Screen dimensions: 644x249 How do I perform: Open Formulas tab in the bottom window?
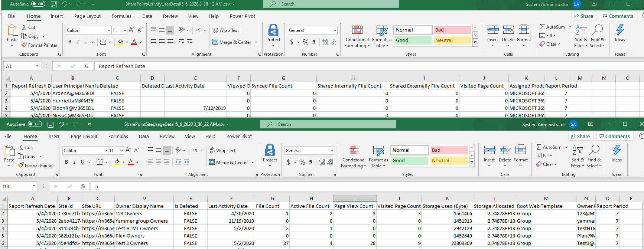[x=118, y=137]
